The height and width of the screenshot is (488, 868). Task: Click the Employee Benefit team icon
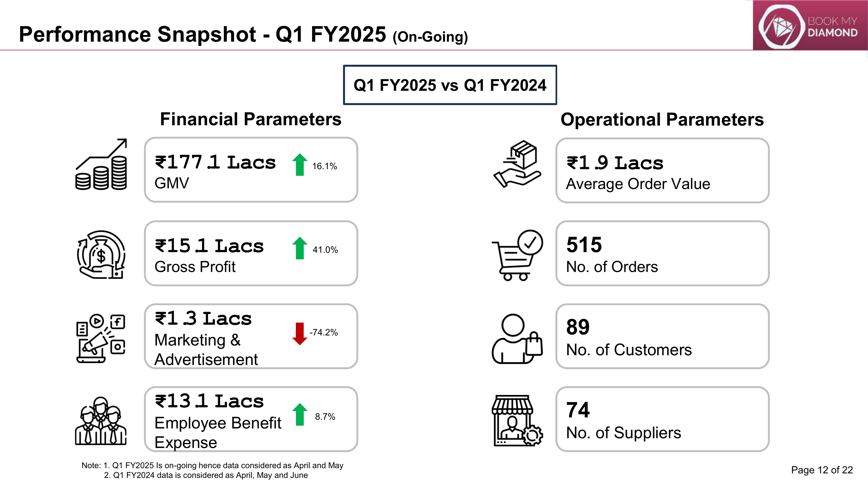point(101,421)
